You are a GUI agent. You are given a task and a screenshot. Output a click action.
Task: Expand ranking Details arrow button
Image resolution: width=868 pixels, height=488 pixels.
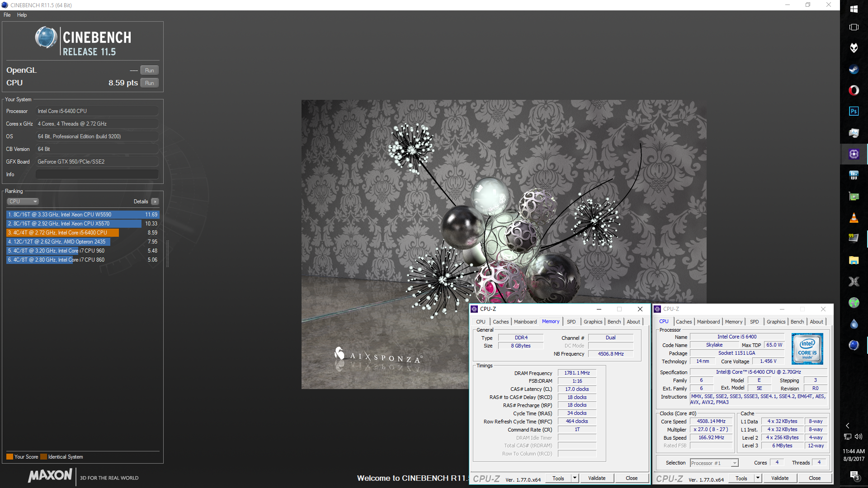[x=155, y=202]
